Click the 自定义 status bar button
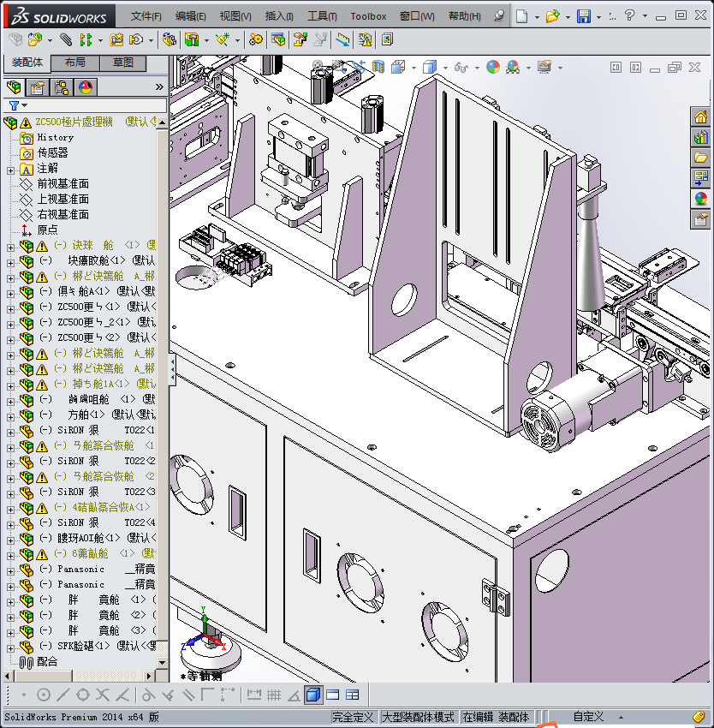This screenshot has height=728, width=714. click(588, 717)
